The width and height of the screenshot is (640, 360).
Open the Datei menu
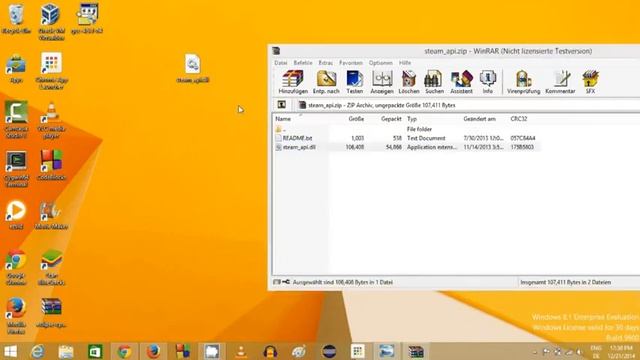[280, 63]
